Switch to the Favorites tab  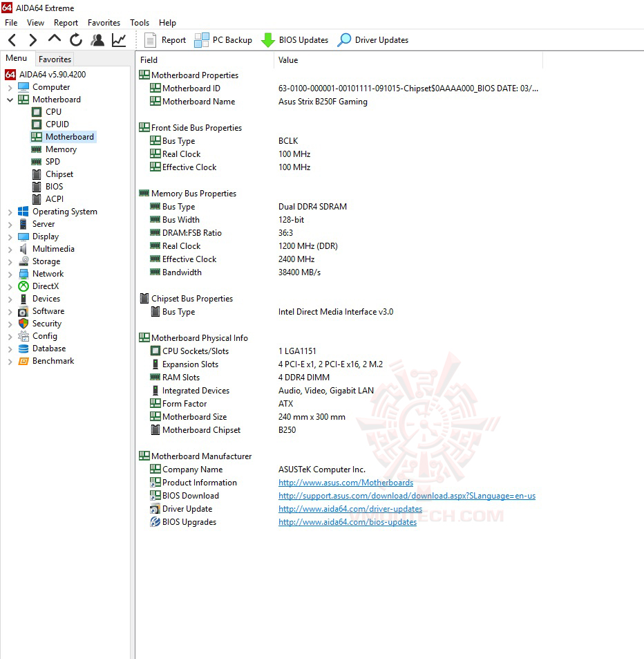55,59
